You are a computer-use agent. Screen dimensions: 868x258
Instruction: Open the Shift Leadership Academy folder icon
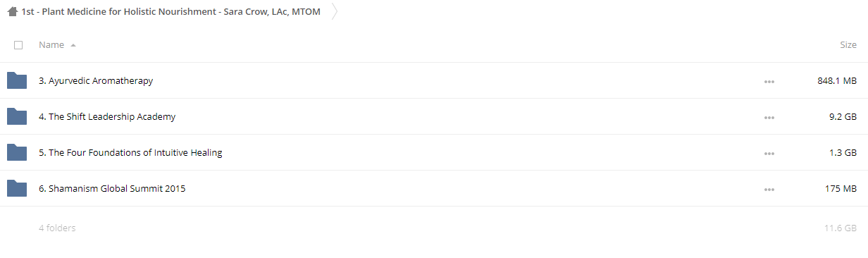17,116
